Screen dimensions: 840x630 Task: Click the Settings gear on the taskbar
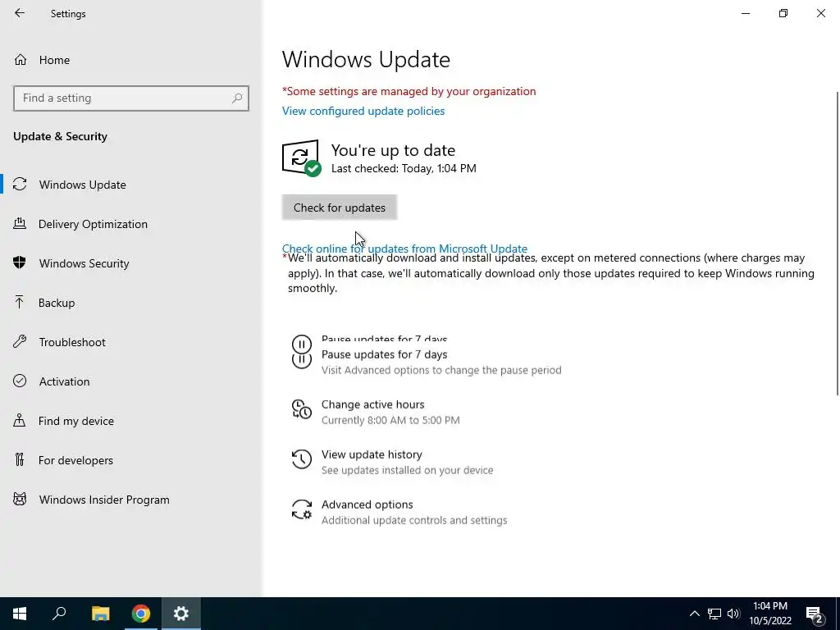click(181, 614)
